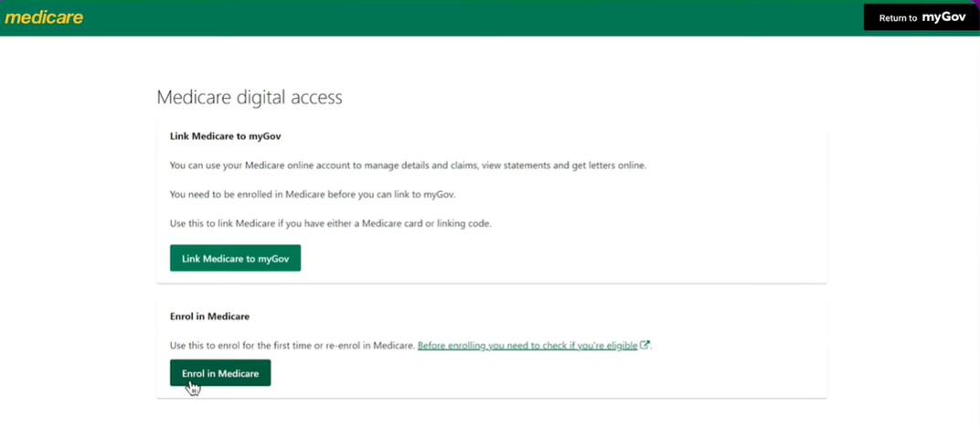Click the myGov wordmark in the top-right button
Image resolution: width=980 pixels, height=428 pixels.
[943, 17]
